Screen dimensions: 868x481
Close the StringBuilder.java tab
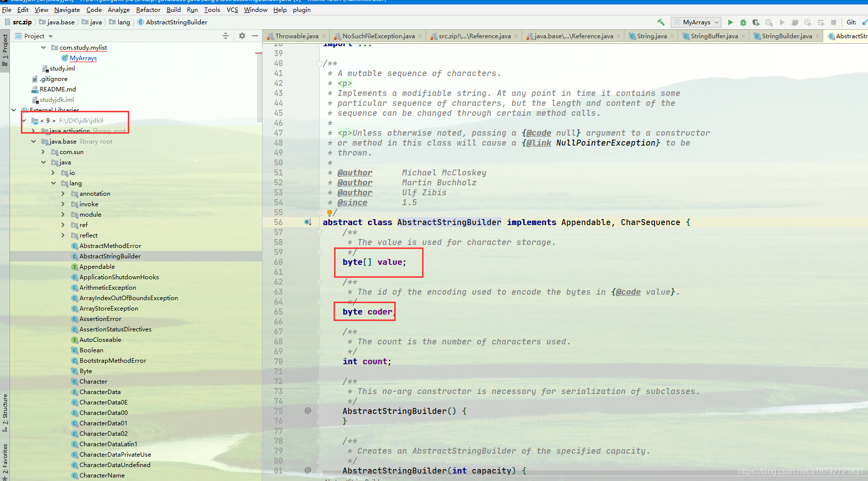817,36
